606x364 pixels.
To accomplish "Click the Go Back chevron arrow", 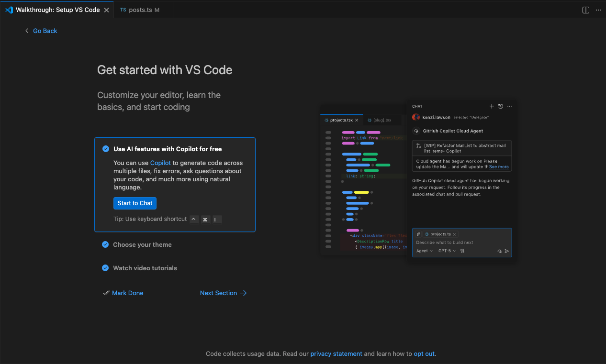I will point(27,31).
